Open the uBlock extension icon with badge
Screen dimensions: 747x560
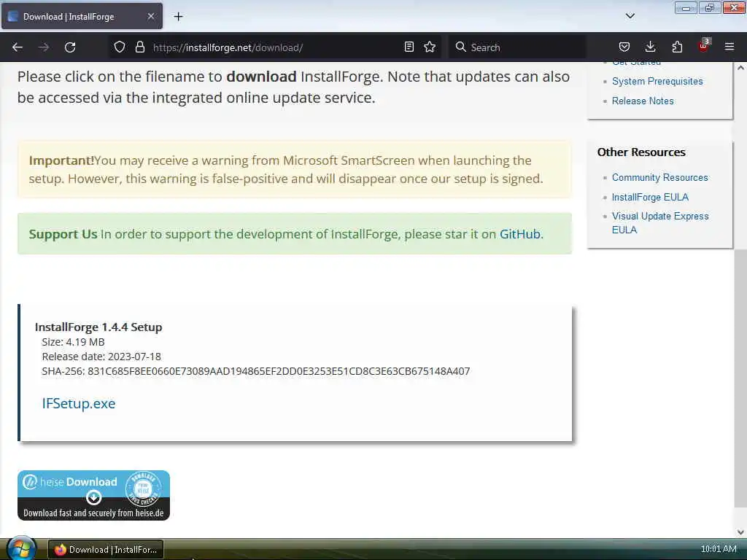pyautogui.click(x=704, y=46)
